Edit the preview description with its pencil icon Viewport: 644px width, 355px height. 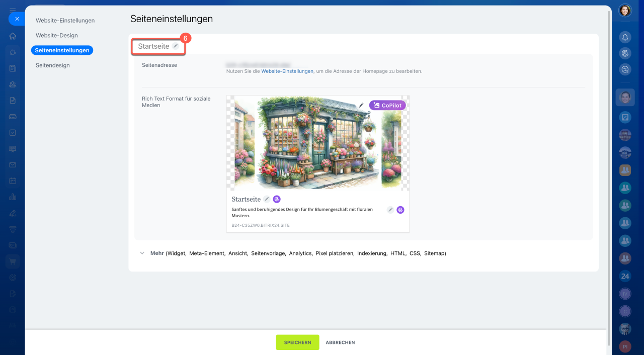[390, 210]
